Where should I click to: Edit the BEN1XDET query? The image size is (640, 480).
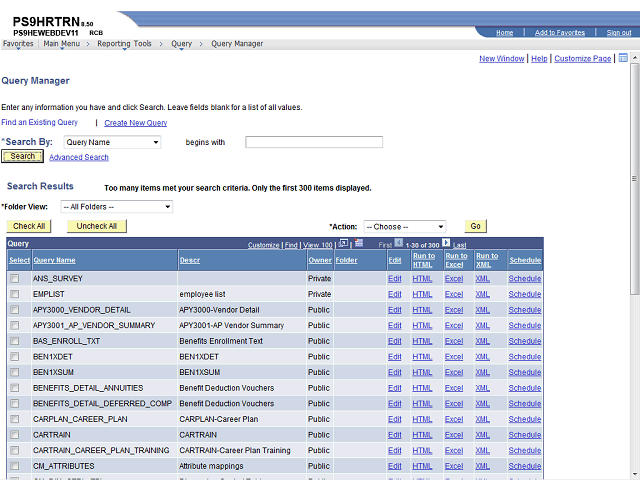(394, 357)
